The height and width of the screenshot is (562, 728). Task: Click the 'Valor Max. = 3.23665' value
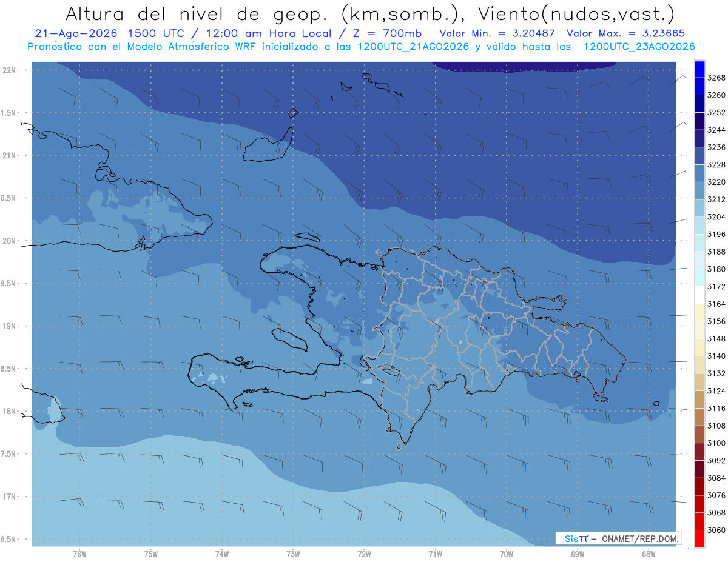click(x=626, y=33)
